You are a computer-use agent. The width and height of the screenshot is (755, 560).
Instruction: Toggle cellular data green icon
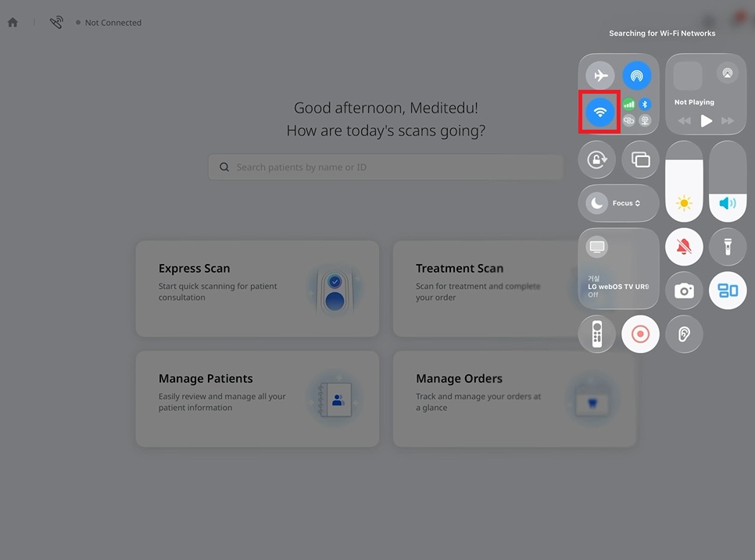click(628, 105)
